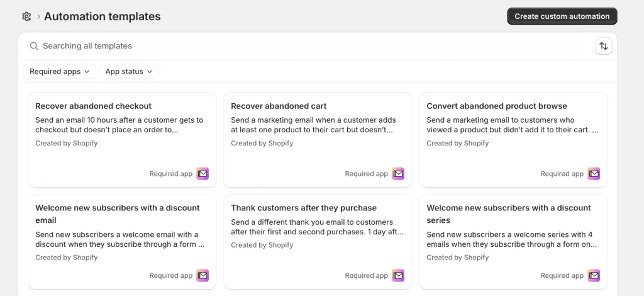
Task: Open the App status filter dropdown
Action: click(129, 72)
